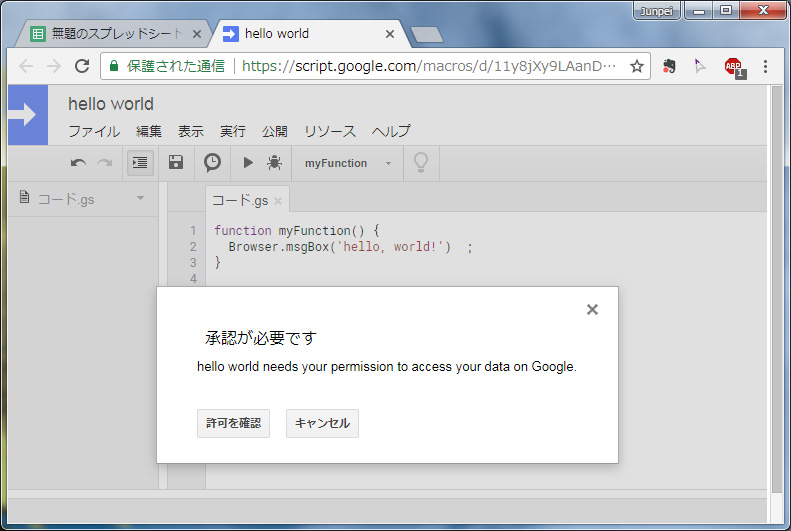The width and height of the screenshot is (791, 531).
Task: Expand the コード.gs file options arrow
Action: click(x=140, y=198)
